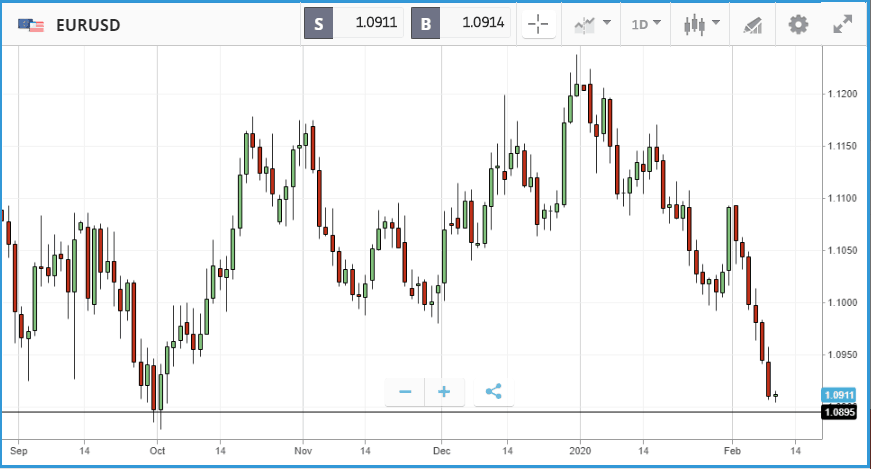Open chart settings gear

pos(798,24)
